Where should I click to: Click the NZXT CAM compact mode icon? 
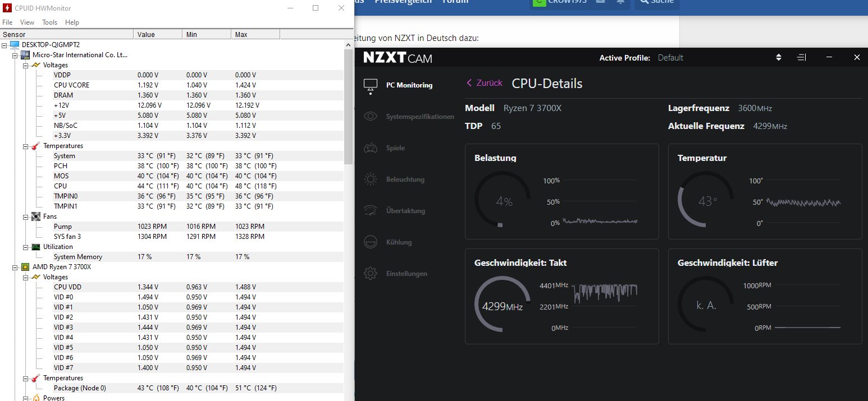click(802, 58)
